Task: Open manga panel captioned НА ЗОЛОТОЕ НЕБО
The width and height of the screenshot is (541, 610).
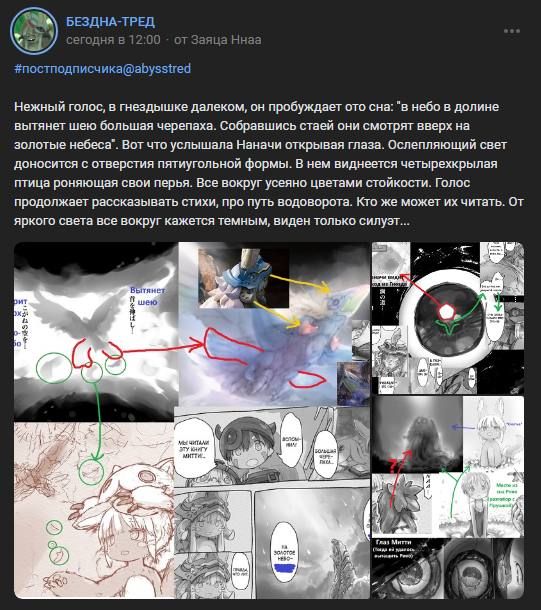Action: 311,544
